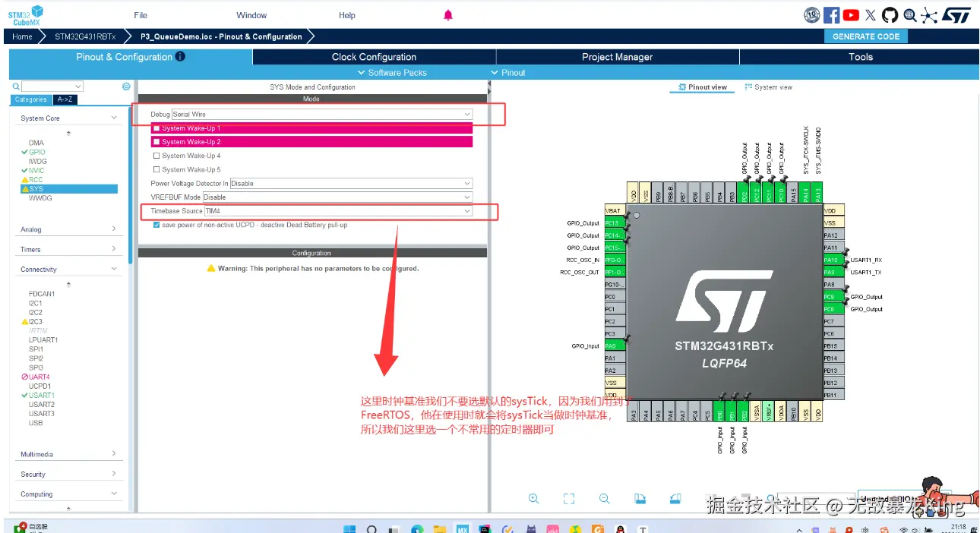Select RCC in System Core list

[36, 179]
